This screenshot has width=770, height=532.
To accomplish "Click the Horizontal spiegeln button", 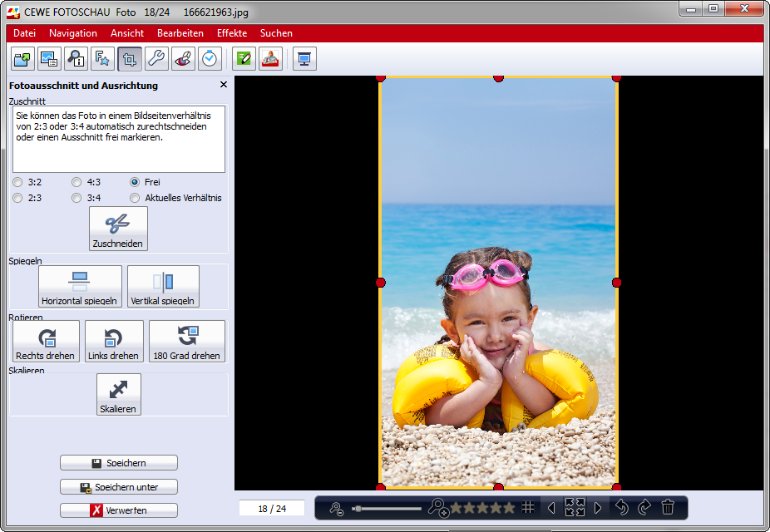I will tap(80, 287).
